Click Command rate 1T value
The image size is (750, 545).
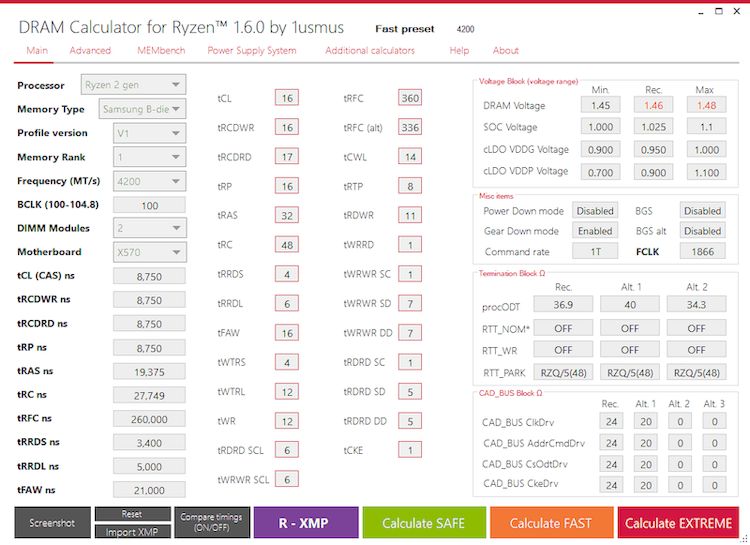pos(595,251)
